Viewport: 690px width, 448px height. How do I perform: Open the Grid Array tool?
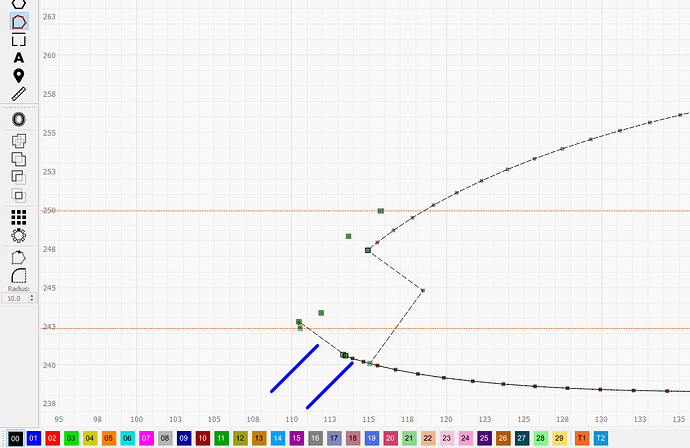tap(18, 217)
